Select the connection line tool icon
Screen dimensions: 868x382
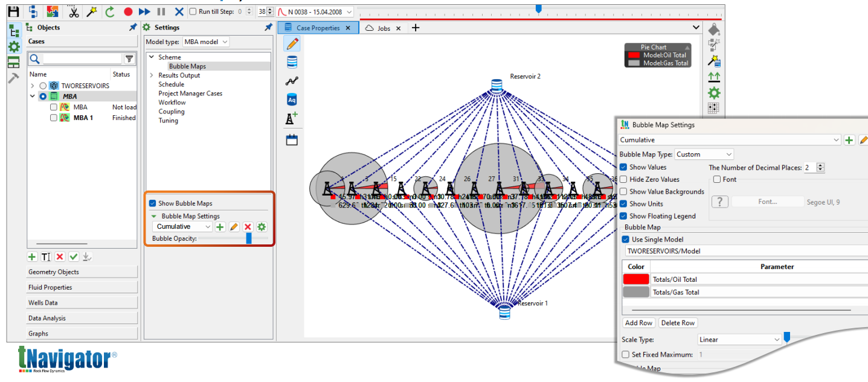pos(292,81)
